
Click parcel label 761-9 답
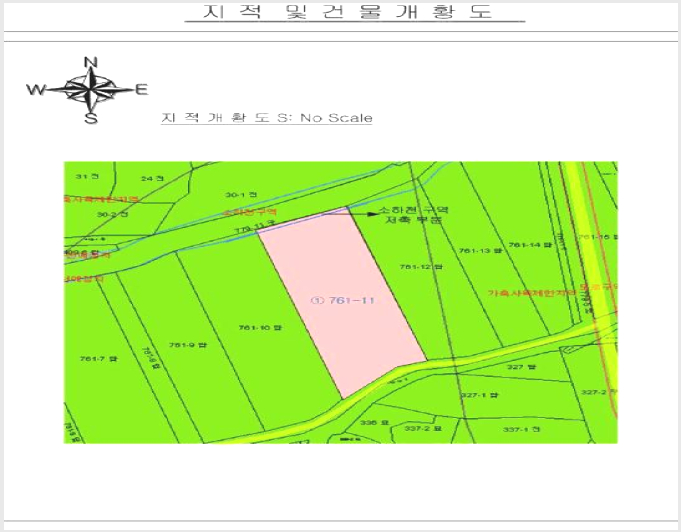tap(188, 345)
